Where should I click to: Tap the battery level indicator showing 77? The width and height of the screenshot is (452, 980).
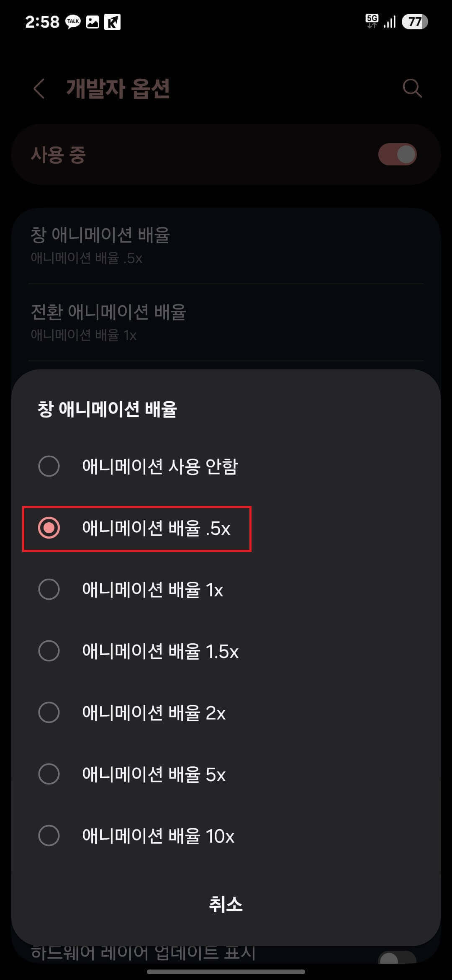pos(415,22)
